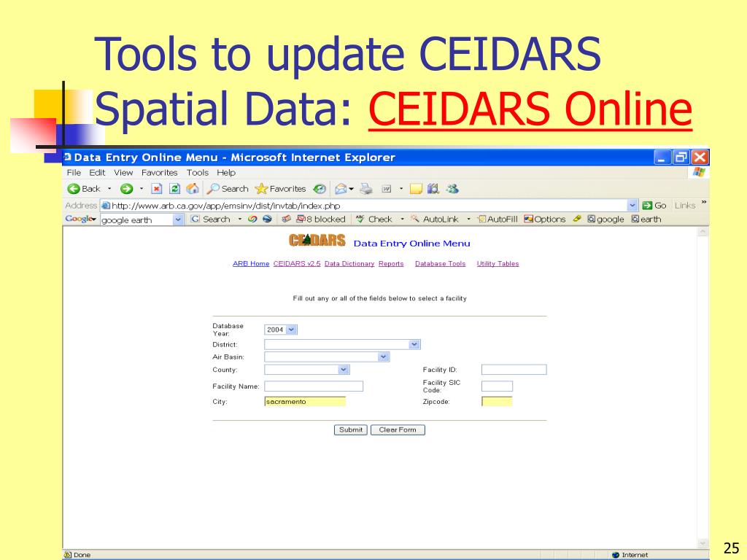Open the History icon in toolbar

tap(320, 189)
